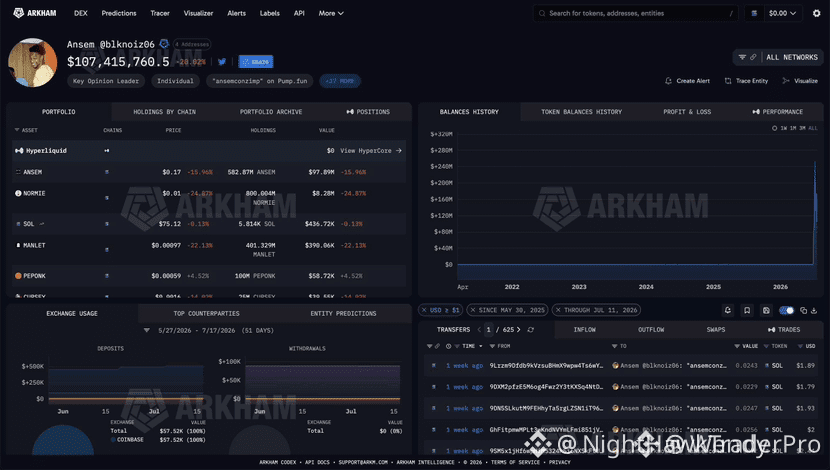Image resolution: width=830 pixels, height=470 pixels.
Task: Remove the Through Jul 11, 2026 filter
Action: click(558, 310)
